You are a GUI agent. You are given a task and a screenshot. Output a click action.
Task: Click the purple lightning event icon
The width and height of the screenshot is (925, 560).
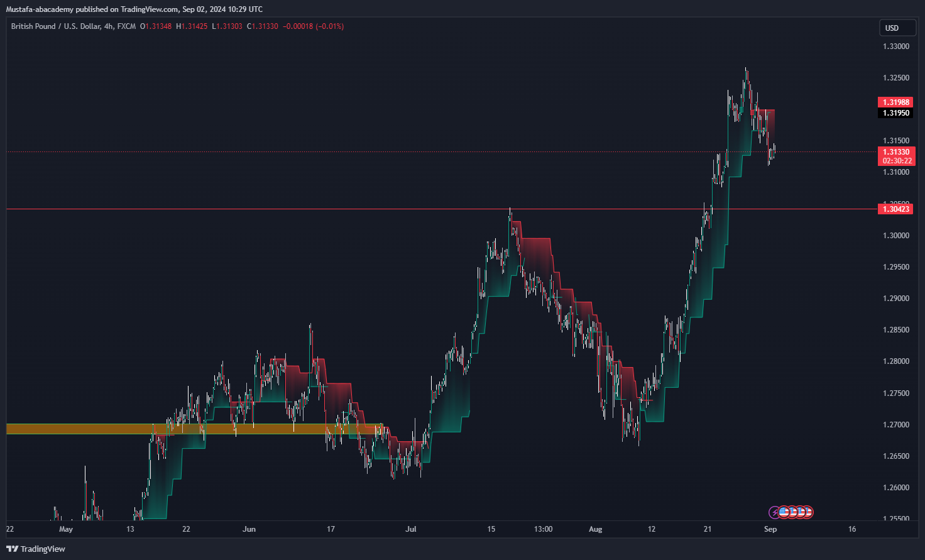pyautogui.click(x=775, y=512)
